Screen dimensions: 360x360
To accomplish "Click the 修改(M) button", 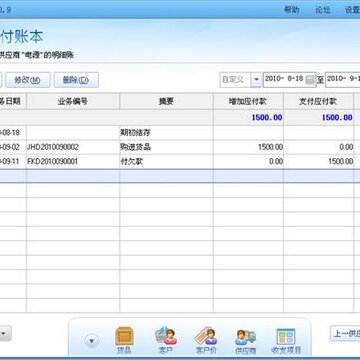I will (28, 80).
